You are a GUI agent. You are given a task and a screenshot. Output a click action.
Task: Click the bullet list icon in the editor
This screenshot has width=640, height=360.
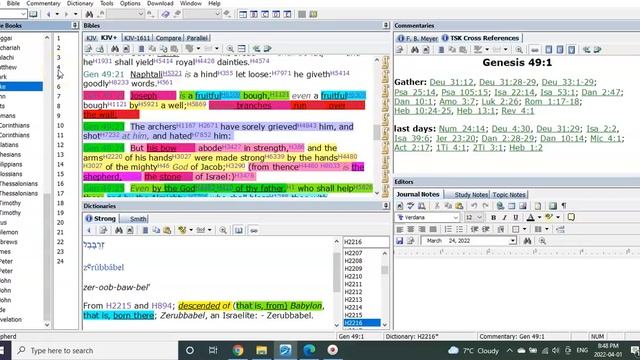(x=460, y=229)
